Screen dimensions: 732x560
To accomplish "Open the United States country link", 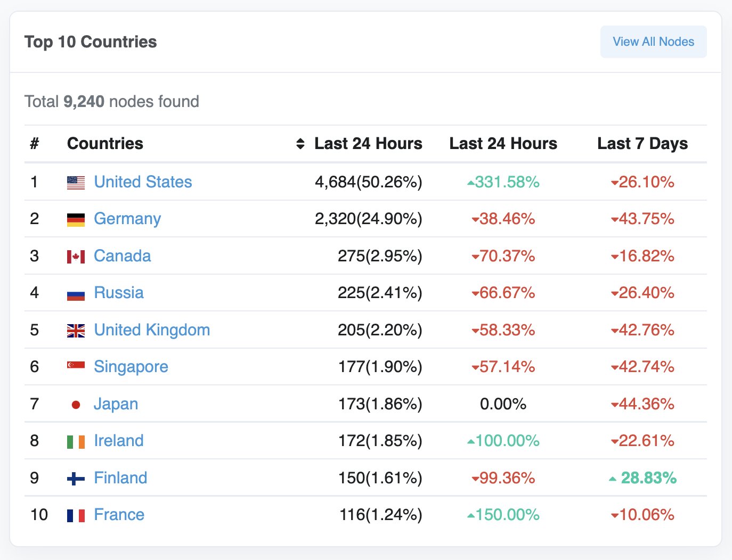I will point(143,182).
